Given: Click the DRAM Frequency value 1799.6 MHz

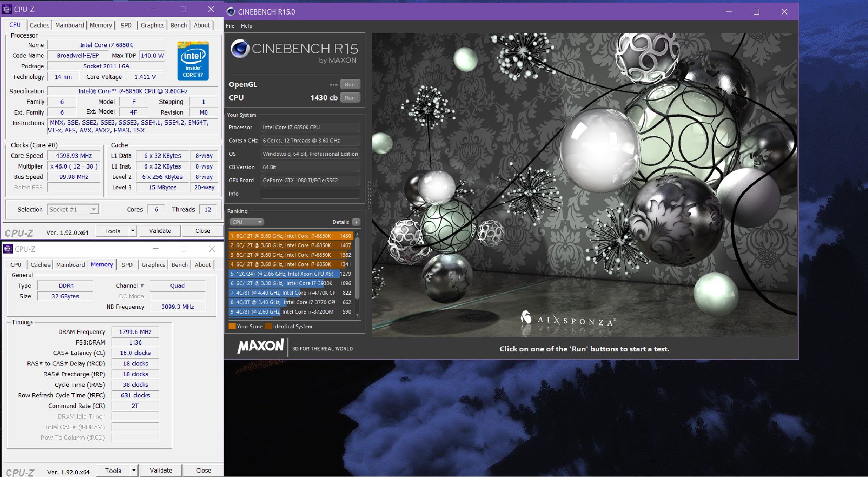Looking at the screenshot, I should pyautogui.click(x=136, y=332).
